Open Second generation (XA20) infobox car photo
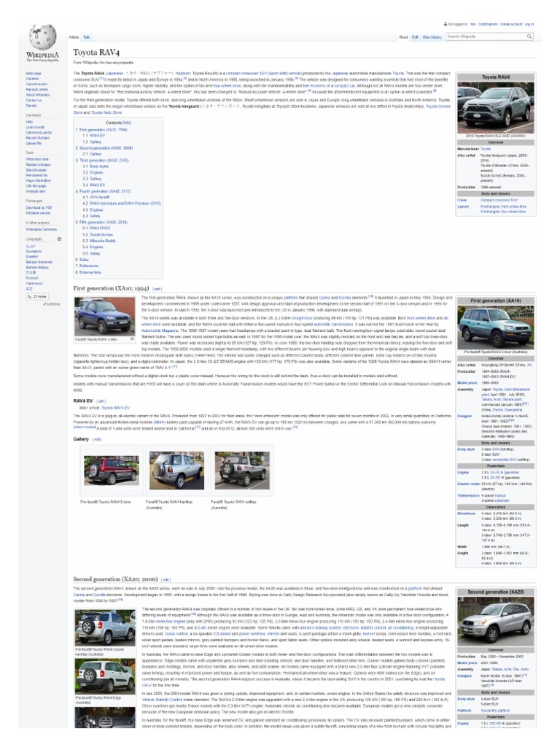Viewport: 560px width, 747px height. pyautogui.click(x=496, y=622)
